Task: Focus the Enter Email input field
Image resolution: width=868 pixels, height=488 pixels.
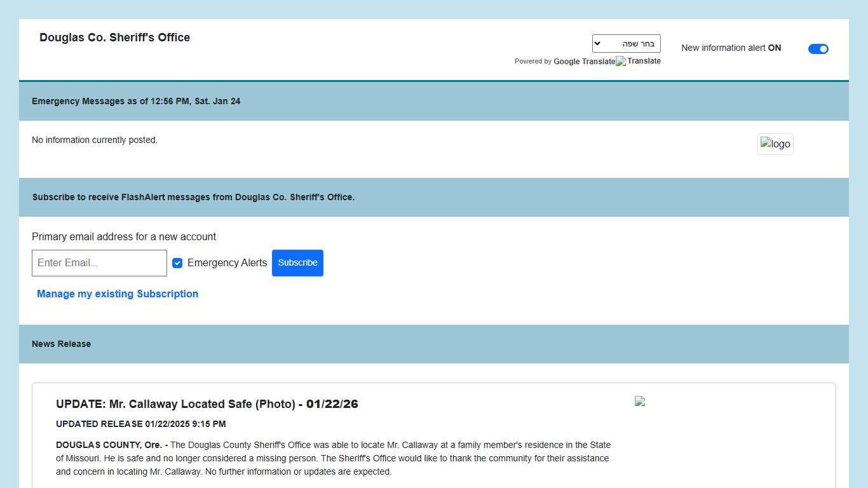Action: coord(99,263)
